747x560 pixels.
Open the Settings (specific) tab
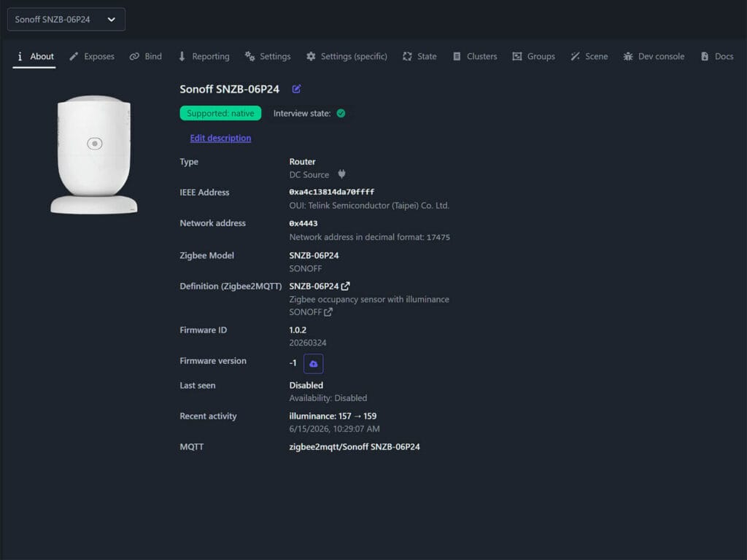347,56
